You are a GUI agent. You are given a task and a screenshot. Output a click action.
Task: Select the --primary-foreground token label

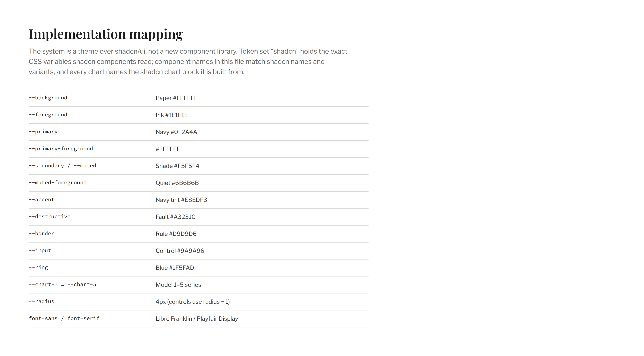point(61,149)
